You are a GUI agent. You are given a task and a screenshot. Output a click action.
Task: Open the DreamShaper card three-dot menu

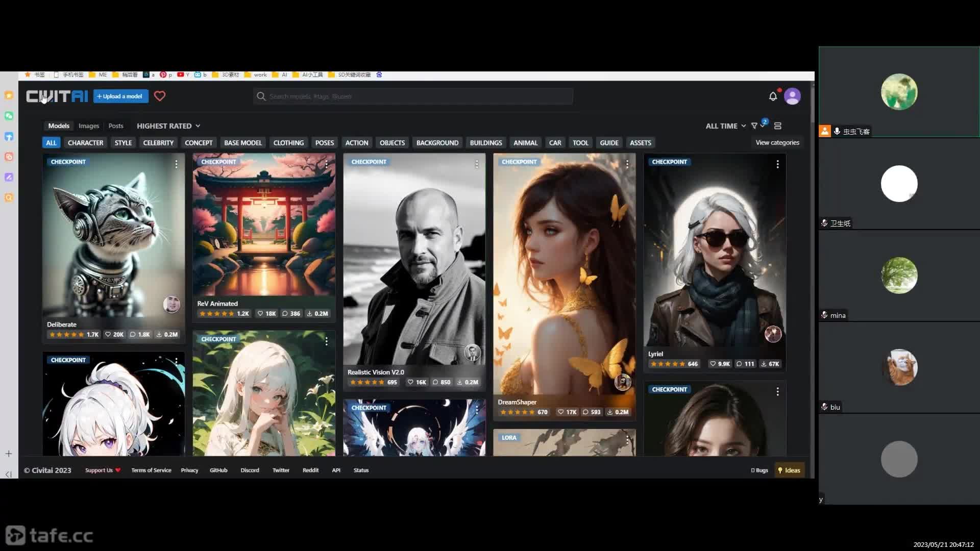(x=627, y=164)
